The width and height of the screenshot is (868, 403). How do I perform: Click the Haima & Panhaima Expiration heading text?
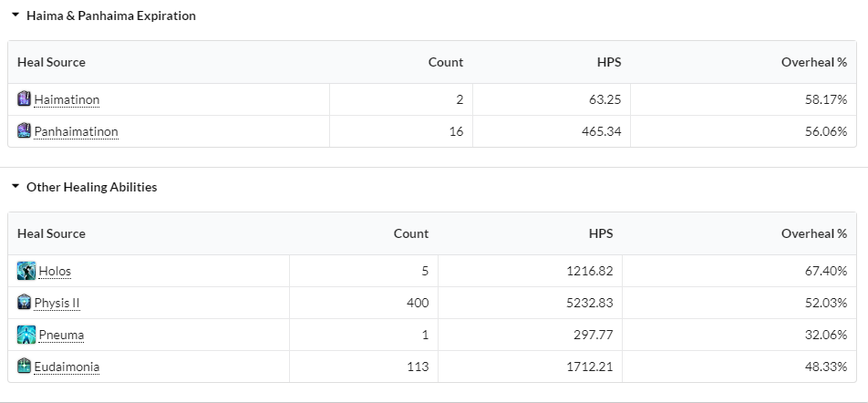click(111, 15)
